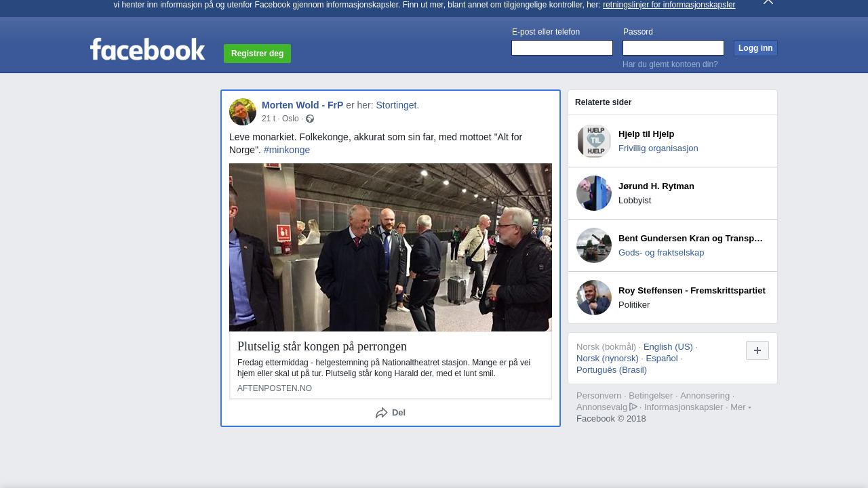Click the Politiker label under Steffensen
The width and height of the screenshot is (868, 488).
634,304
